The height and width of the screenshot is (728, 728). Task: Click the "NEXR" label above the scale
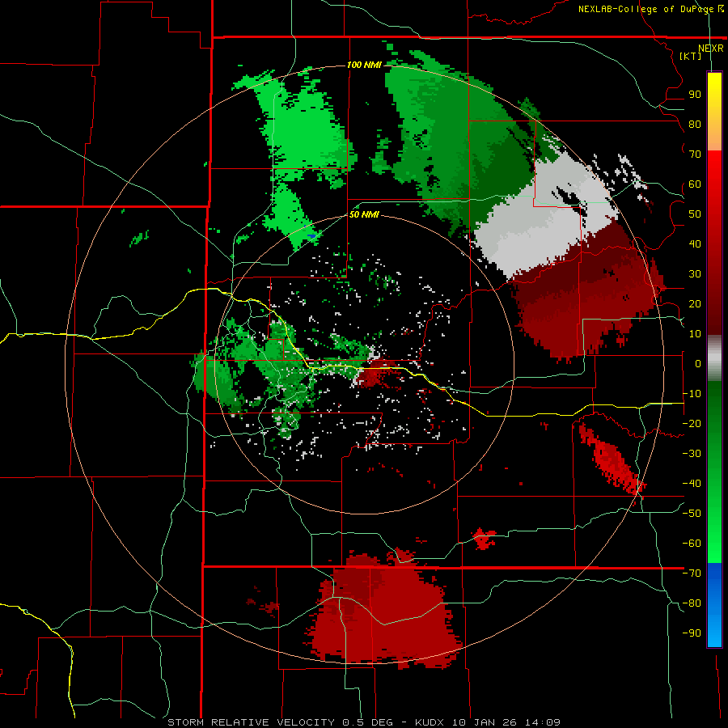(711, 49)
